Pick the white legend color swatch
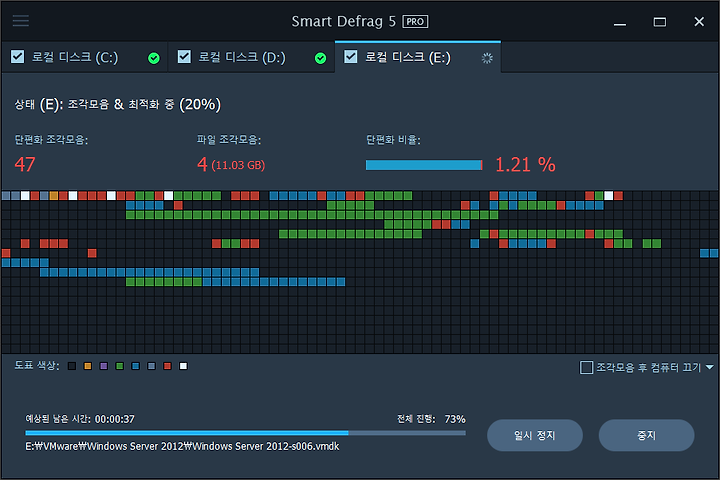Viewport: 720px width, 480px height. [x=183, y=366]
